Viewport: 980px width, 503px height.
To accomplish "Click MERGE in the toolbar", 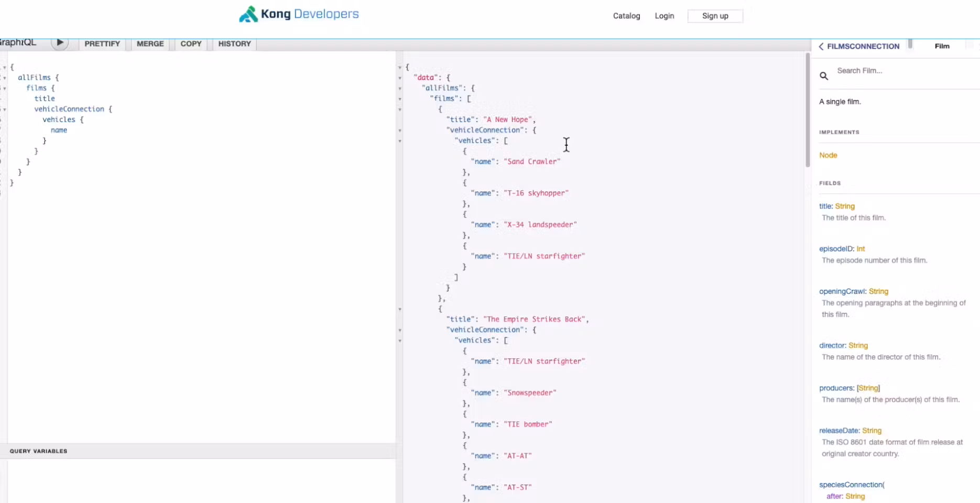I will [150, 43].
